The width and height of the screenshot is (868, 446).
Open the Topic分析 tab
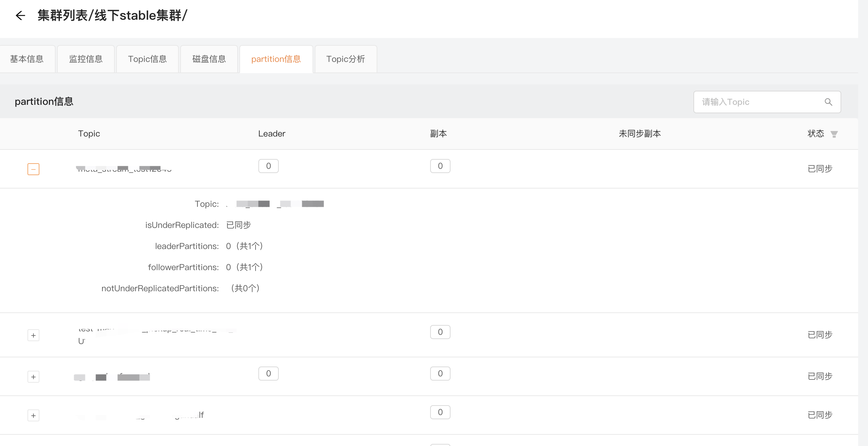point(345,59)
